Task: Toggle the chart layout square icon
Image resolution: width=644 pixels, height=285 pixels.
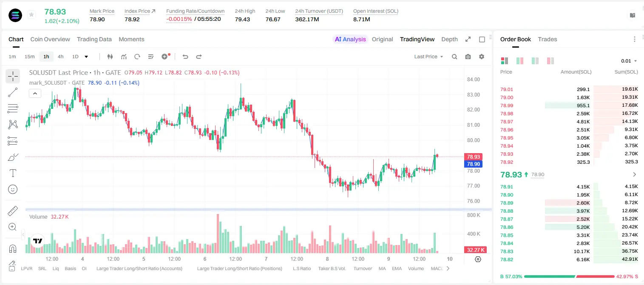Action: pos(482,39)
